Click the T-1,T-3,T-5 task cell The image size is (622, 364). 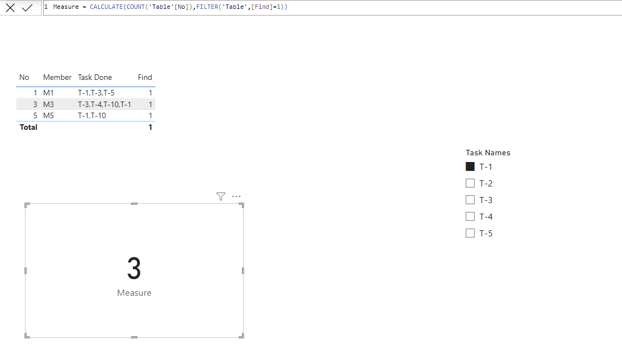96,93
